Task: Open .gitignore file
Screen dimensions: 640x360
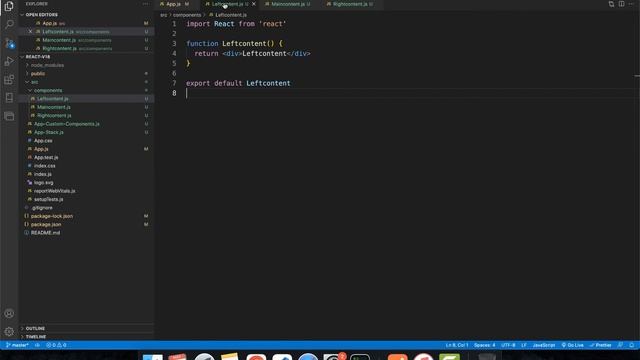Action: point(42,208)
